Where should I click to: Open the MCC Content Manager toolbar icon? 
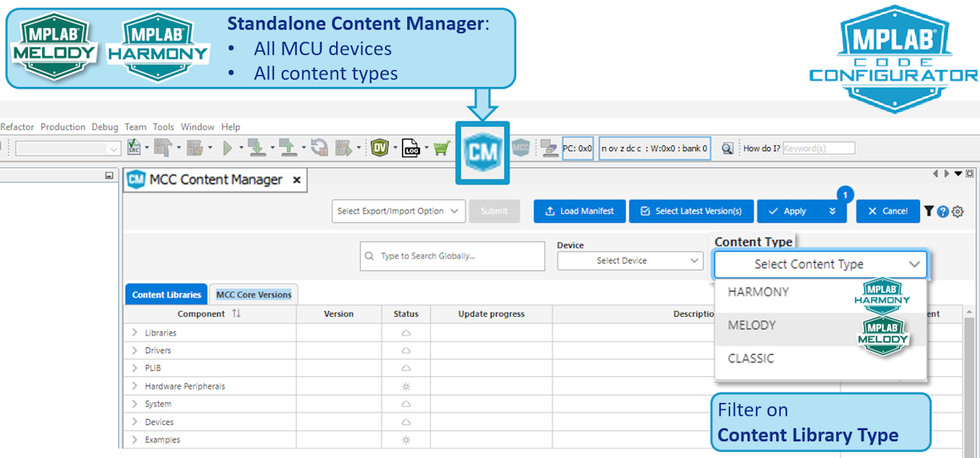pyautogui.click(x=482, y=152)
